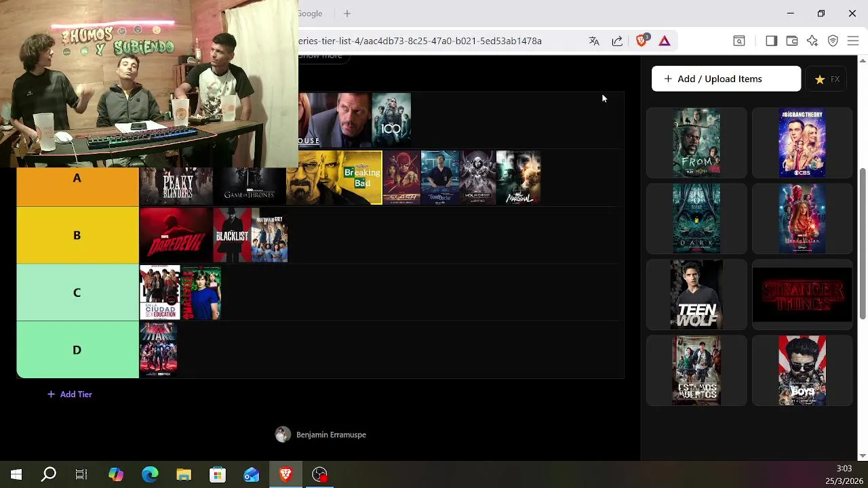The width and height of the screenshot is (868, 488).
Task: Select the Google browser tab
Action: [x=310, y=14]
